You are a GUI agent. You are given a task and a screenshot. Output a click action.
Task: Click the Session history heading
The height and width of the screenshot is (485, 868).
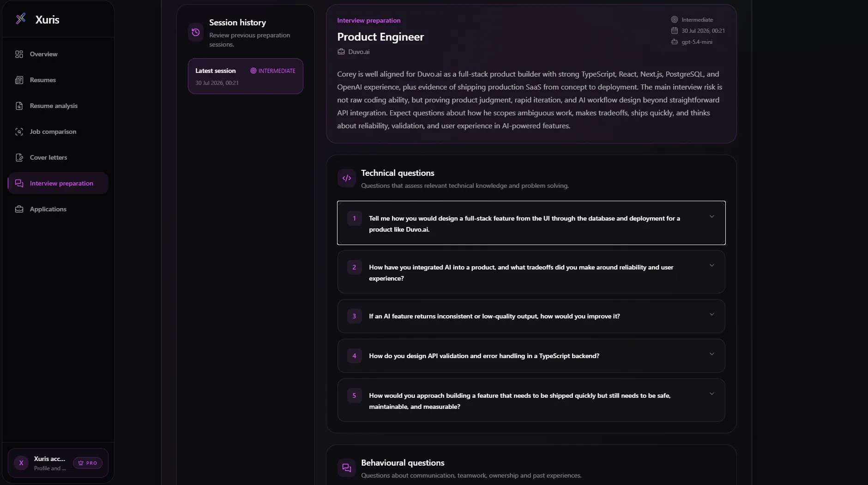click(237, 23)
